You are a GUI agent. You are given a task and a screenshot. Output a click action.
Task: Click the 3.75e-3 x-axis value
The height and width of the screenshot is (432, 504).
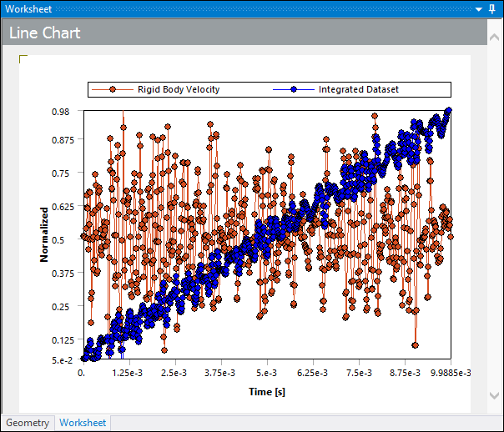219,373
